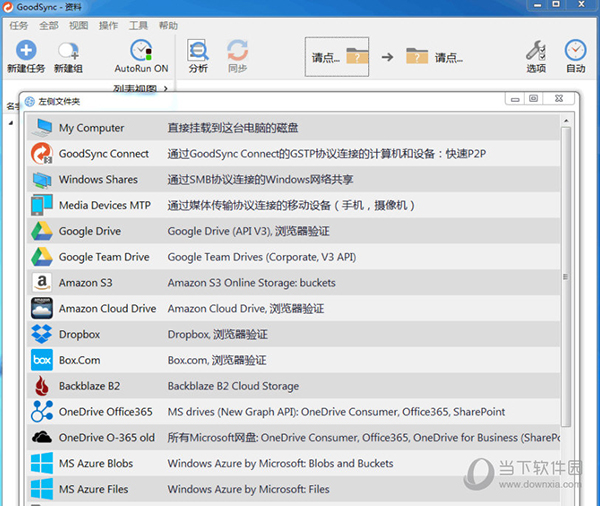
Task: Maximize the 左侧文件夹 dialog
Action: click(533, 99)
